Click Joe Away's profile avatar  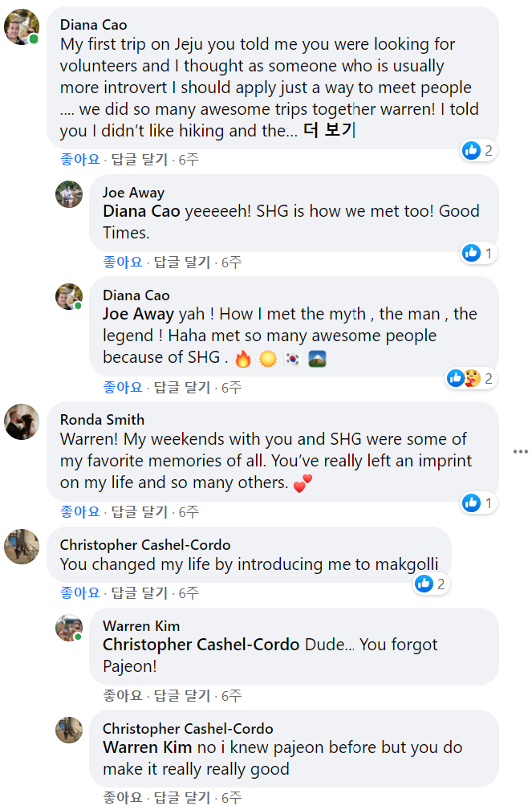tap(69, 194)
